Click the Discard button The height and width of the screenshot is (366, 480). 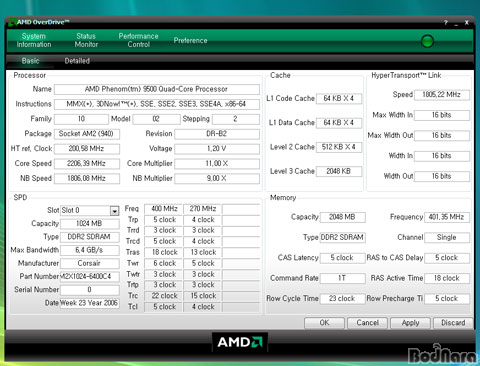coord(453,323)
